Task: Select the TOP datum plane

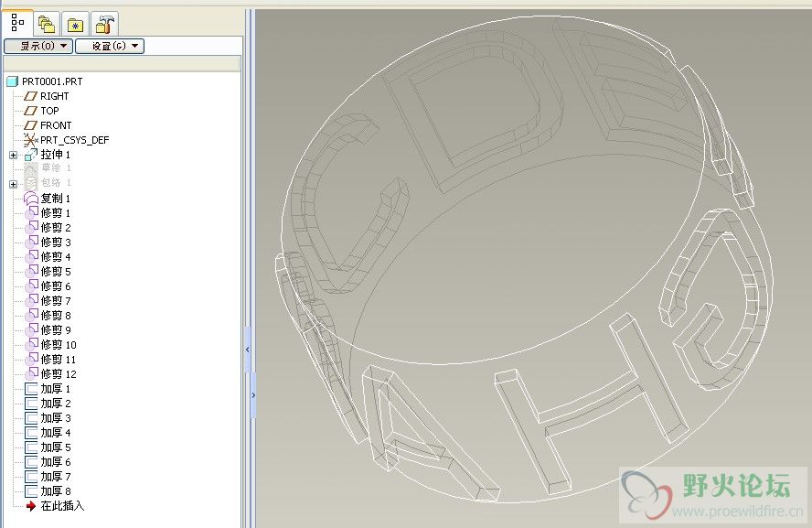Action: point(49,111)
